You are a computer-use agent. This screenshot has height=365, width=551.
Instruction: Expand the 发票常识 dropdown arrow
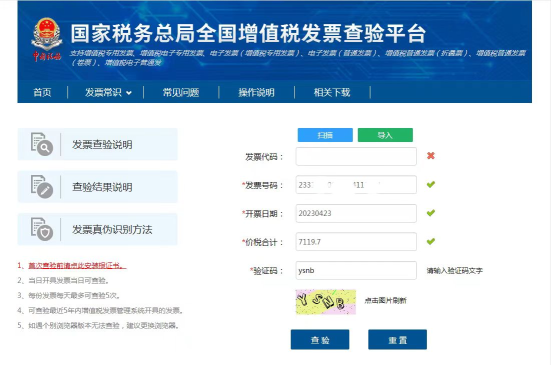coord(129,93)
